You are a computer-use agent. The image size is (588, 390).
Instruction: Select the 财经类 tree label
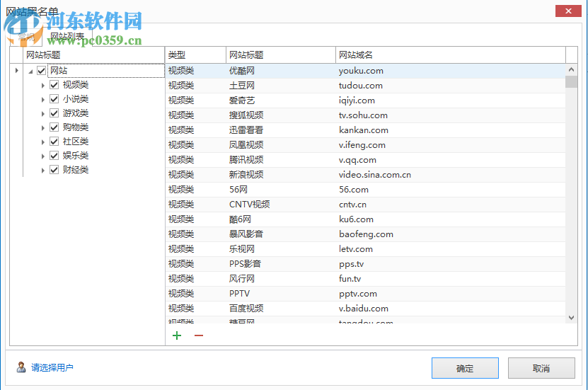[x=76, y=170]
